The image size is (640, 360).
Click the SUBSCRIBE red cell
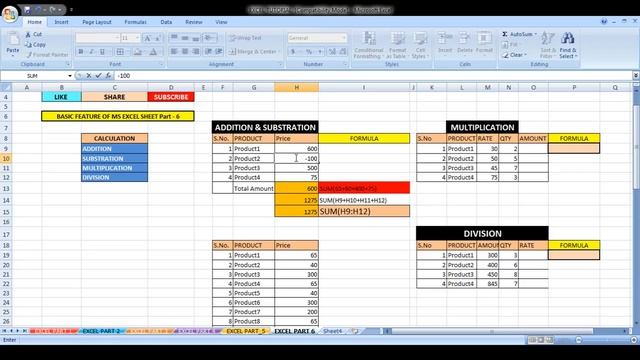click(x=171, y=97)
